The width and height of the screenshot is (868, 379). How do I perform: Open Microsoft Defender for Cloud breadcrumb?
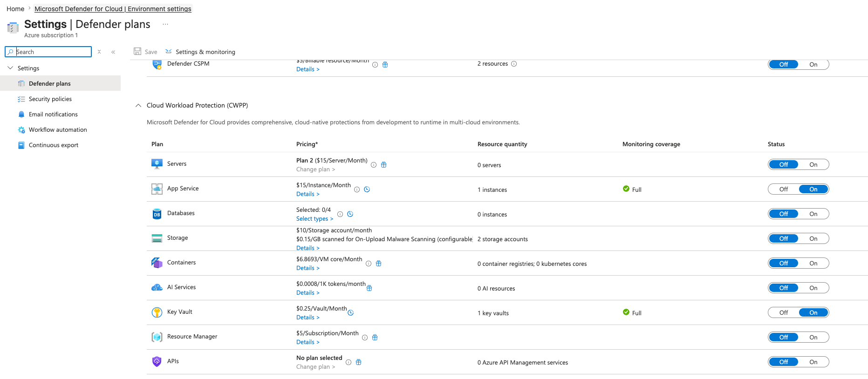click(x=113, y=9)
